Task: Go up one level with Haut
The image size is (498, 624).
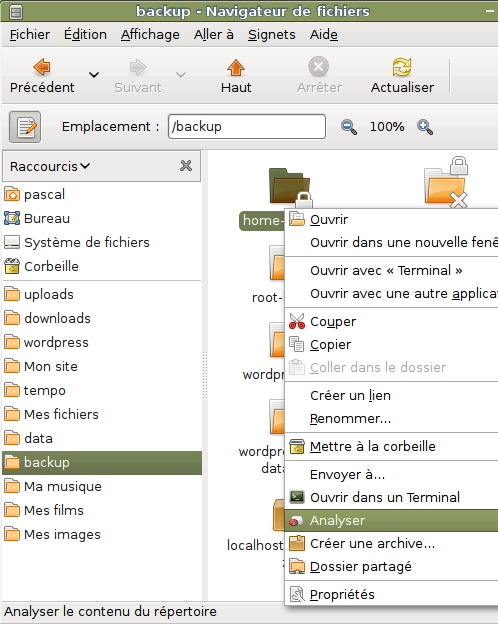Action: click(x=236, y=68)
